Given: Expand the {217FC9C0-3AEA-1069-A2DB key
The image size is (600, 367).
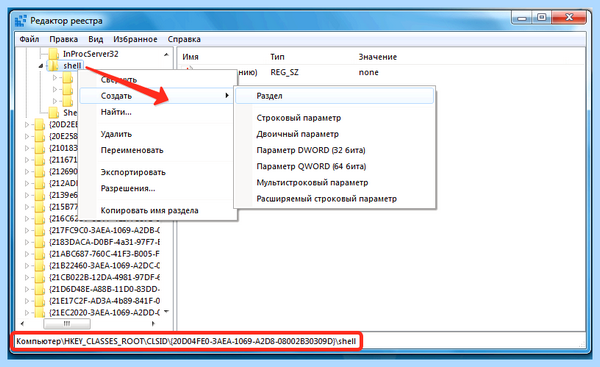Looking at the screenshot, I should pyautogui.click(x=27, y=230).
